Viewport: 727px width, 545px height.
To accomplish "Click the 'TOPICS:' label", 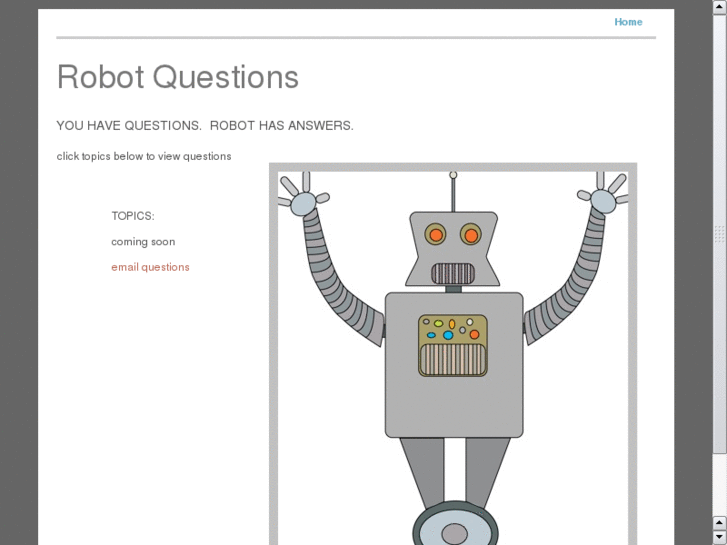I will tap(133, 216).
